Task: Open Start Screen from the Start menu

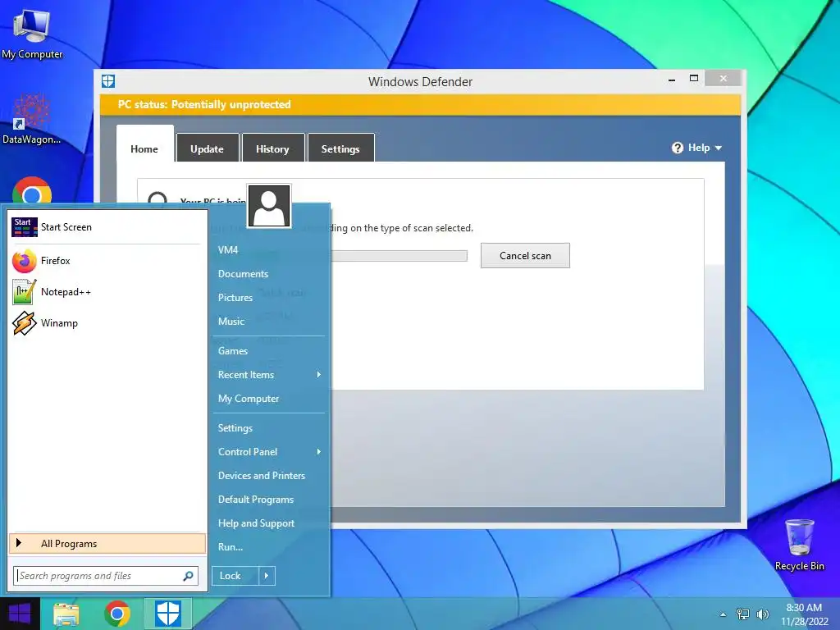Action: click(106, 227)
